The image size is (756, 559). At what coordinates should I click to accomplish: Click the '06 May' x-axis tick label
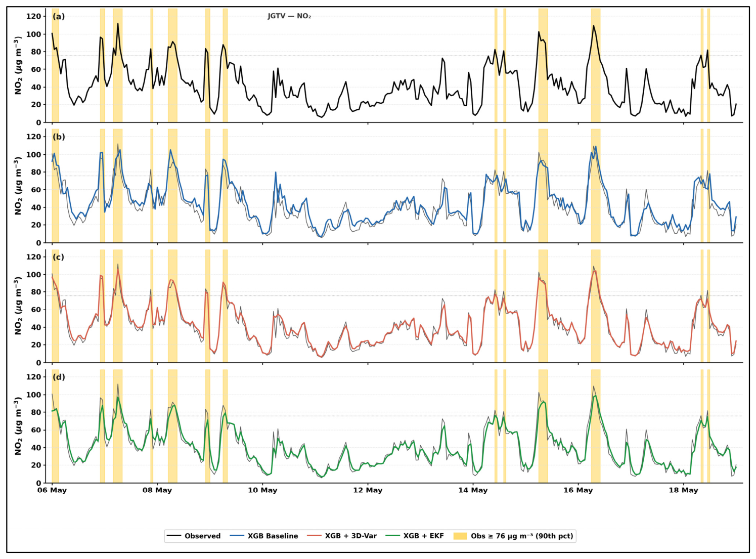tap(52, 490)
